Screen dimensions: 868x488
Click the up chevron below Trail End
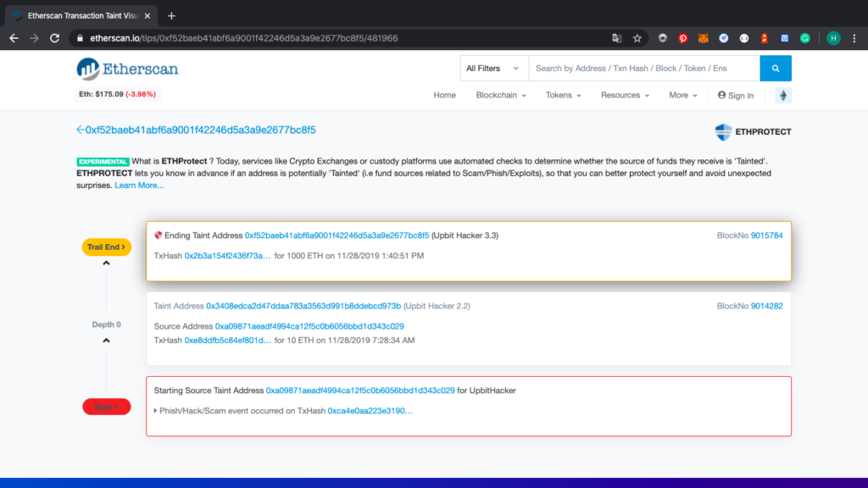click(106, 263)
